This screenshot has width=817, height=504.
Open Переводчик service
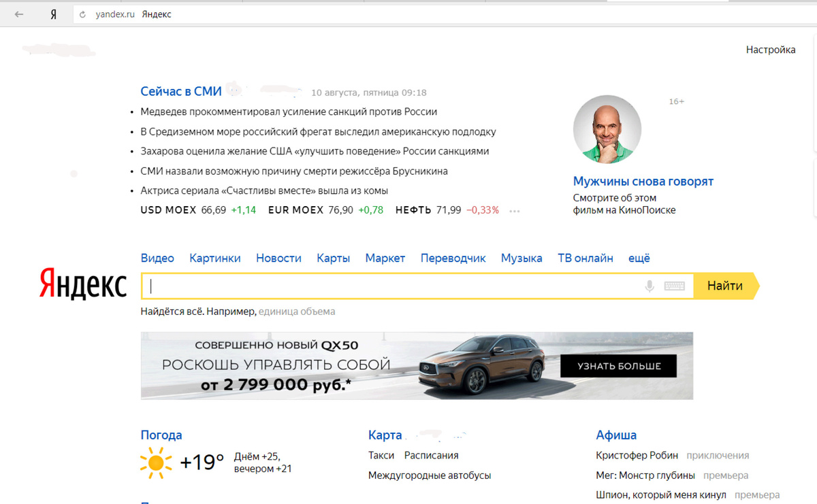click(453, 258)
